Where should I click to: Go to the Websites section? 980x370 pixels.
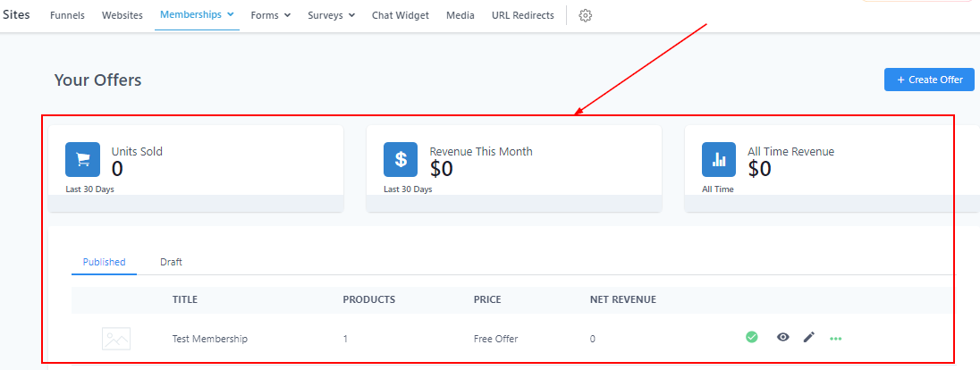122,15
